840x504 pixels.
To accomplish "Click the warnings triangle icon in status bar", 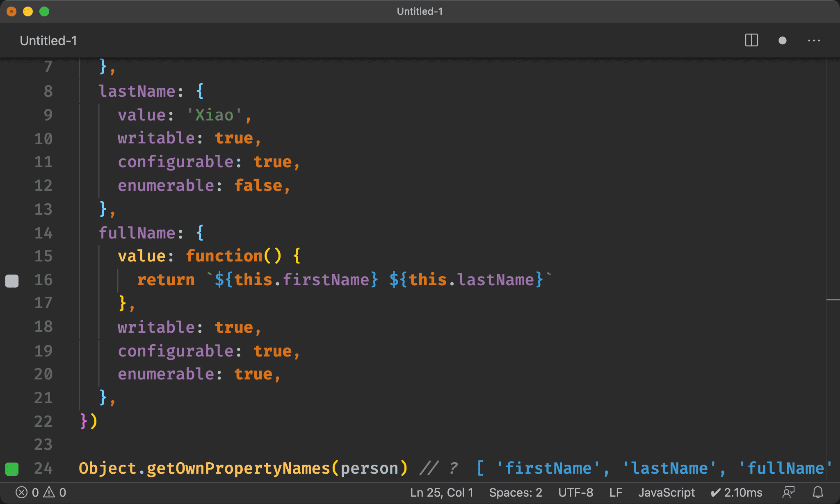I will point(49,492).
